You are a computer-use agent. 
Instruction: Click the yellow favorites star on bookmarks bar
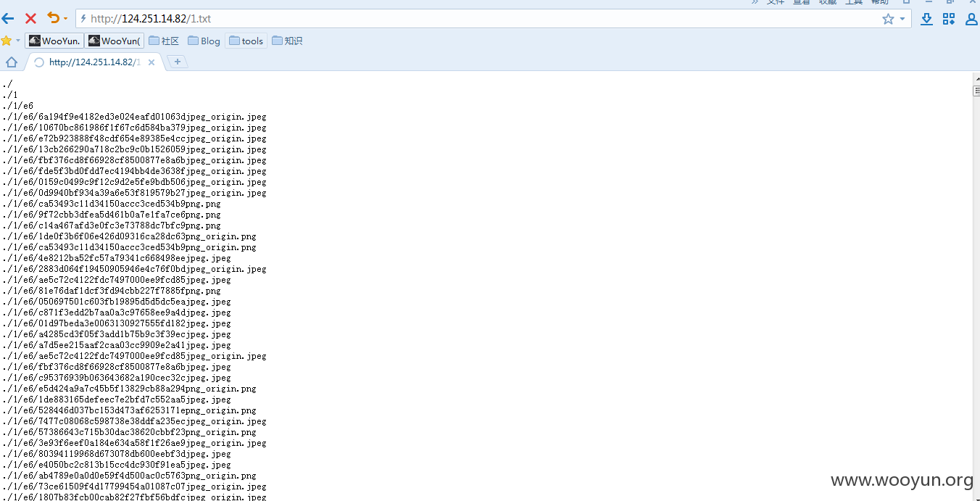7,41
